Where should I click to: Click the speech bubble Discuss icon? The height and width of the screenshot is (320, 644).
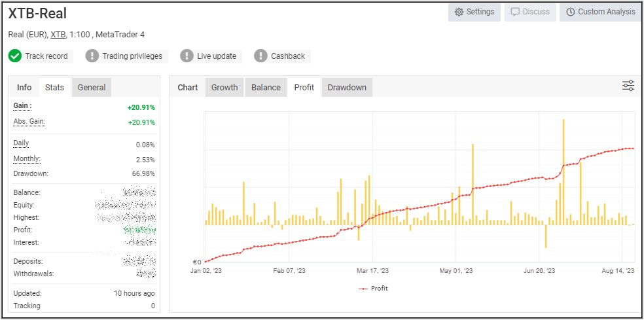[516, 12]
